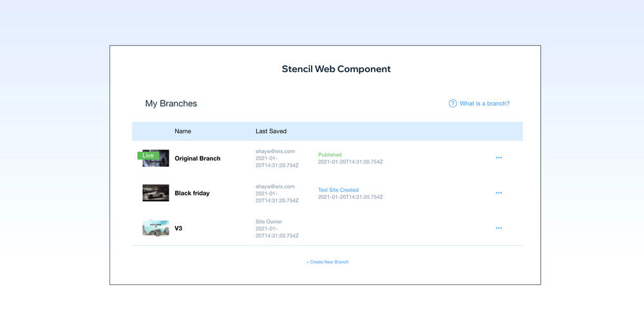Open the Black friday three-dot menu

tap(498, 193)
